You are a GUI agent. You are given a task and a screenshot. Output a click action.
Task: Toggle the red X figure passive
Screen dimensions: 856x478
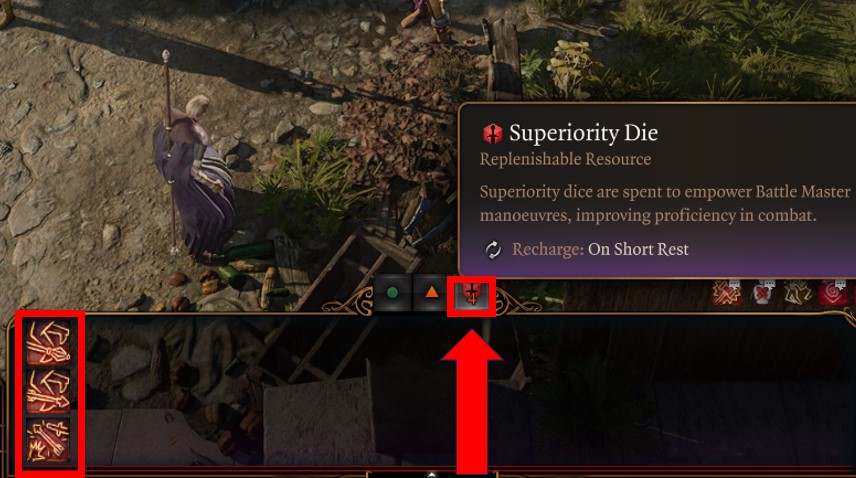762,292
